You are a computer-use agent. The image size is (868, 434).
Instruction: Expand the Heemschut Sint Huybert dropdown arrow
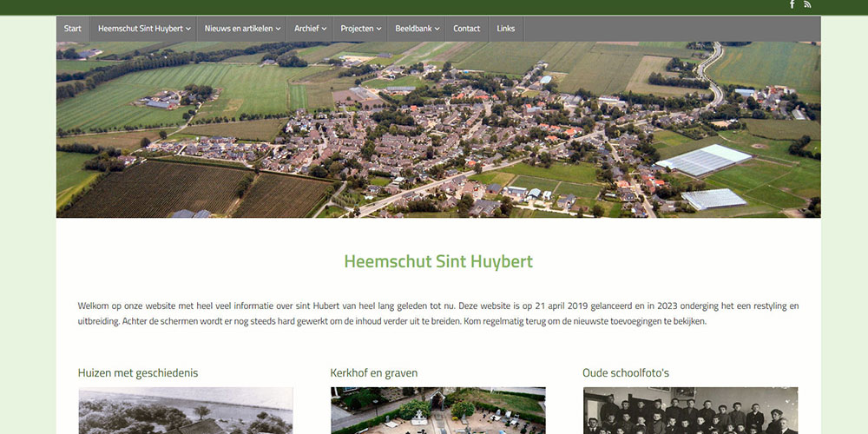[188, 29]
